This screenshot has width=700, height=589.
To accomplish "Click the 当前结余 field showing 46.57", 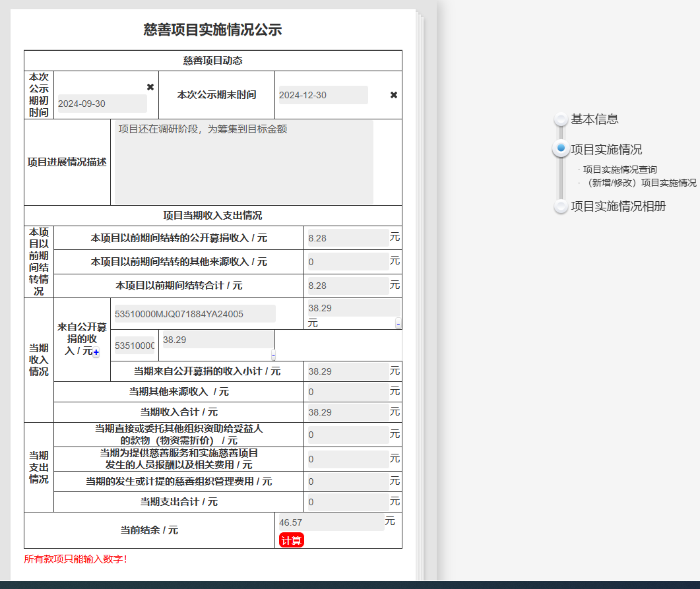I will (x=331, y=522).
